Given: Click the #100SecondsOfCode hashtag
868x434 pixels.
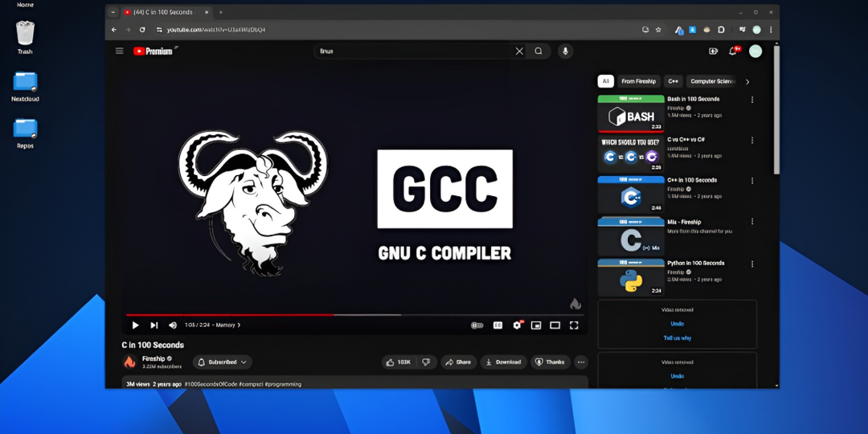Looking at the screenshot, I should point(211,383).
